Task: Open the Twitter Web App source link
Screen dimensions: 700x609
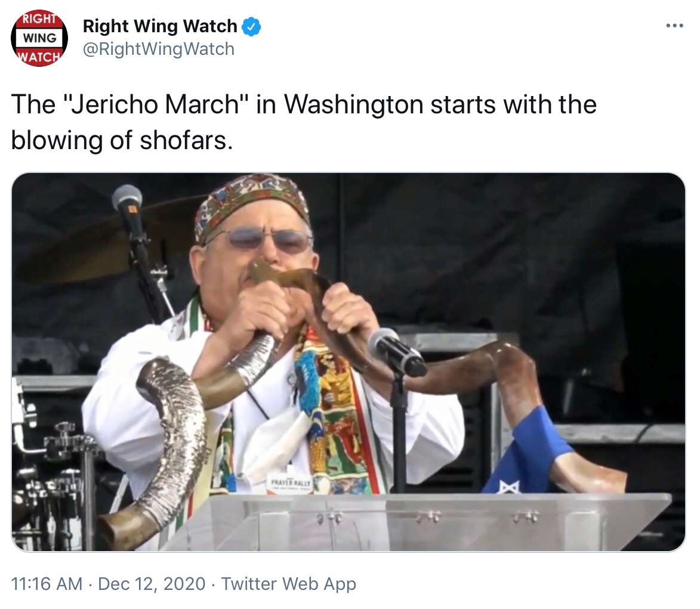Action: pyautogui.click(x=288, y=583)
